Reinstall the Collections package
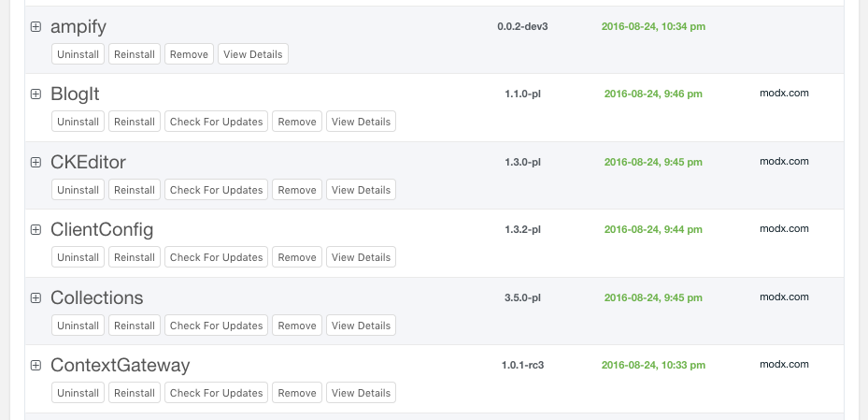 (135, 326)
